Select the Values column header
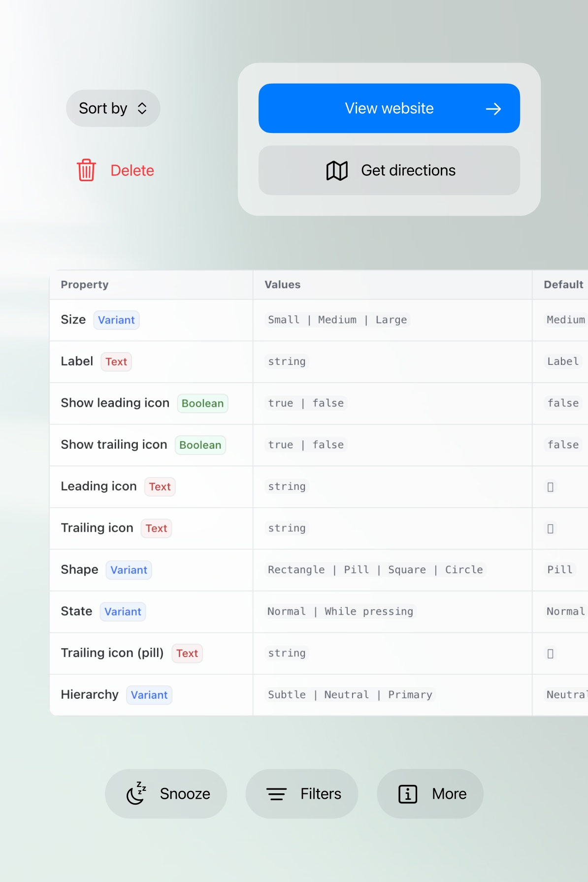 click(283, 285)
